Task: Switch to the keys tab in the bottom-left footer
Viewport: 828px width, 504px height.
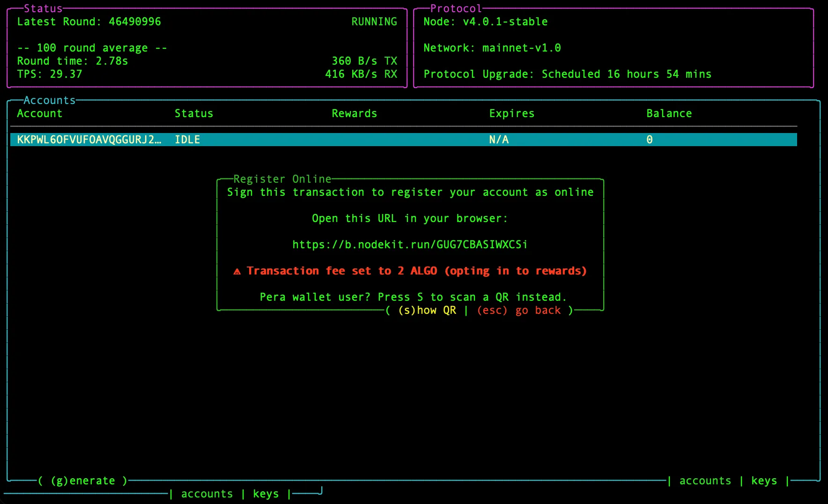Action: [x=266, y=494]
